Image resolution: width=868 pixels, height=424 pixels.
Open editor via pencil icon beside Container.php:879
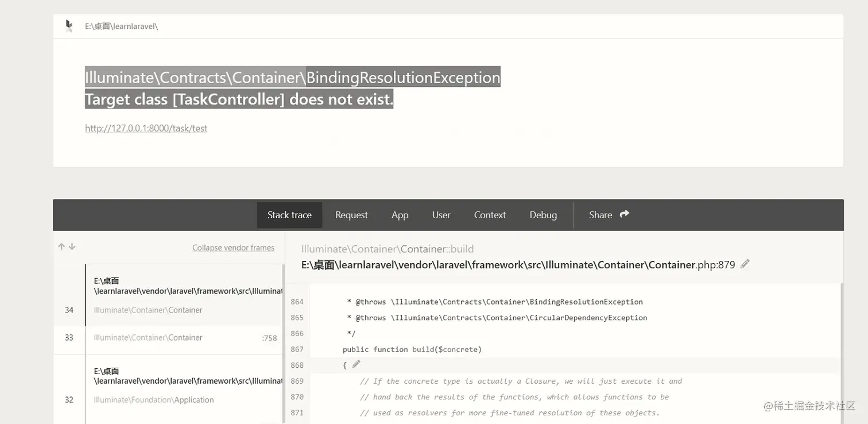[745, 263]
